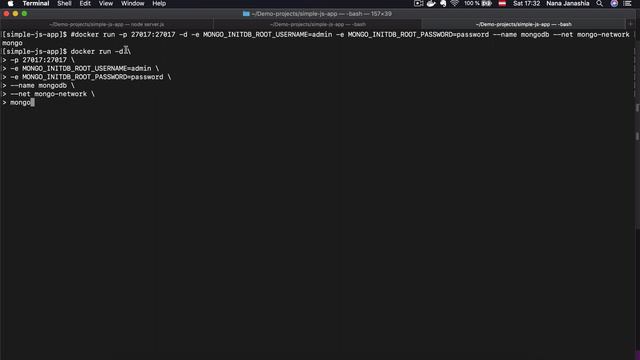Open the Window menu

click(132, 4)
